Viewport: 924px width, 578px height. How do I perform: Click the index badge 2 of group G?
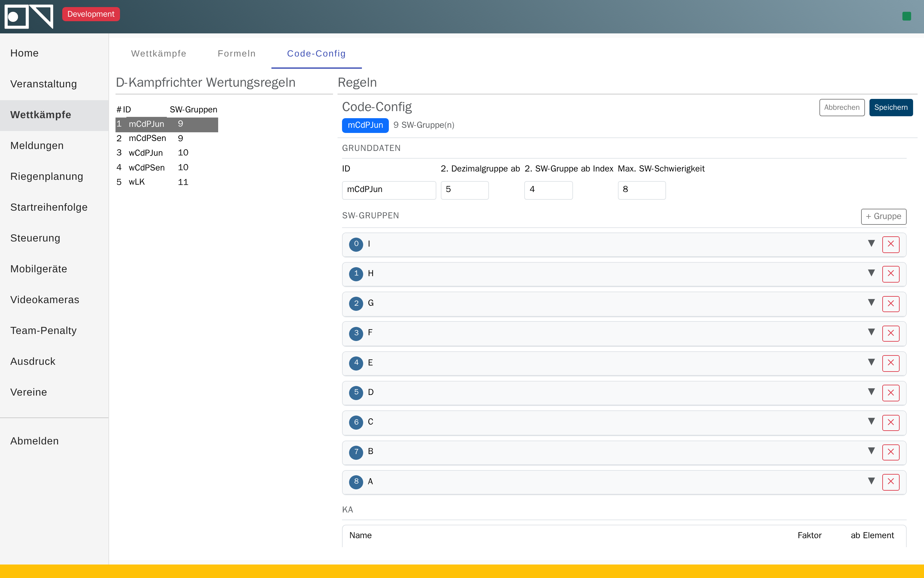click(x=356, y=303)
